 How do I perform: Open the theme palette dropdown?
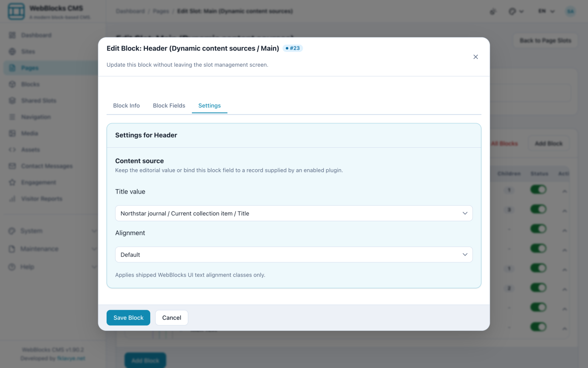coord(516,11)
